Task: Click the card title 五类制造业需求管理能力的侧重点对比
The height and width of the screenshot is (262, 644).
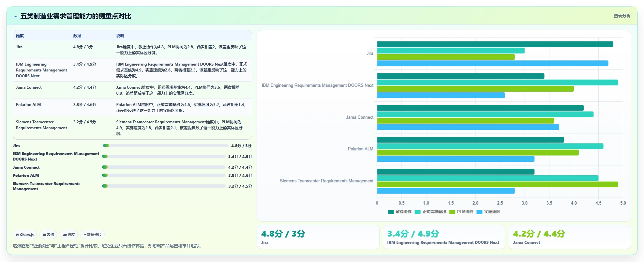Action: 76,16
